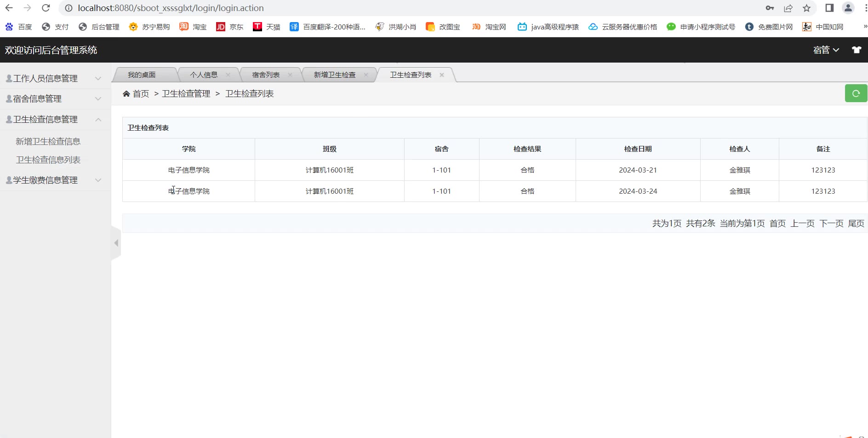The image size is (868, 438).
Task: Open the browser profile avatar
Action: pyautogui.click(x=848, y=8)
